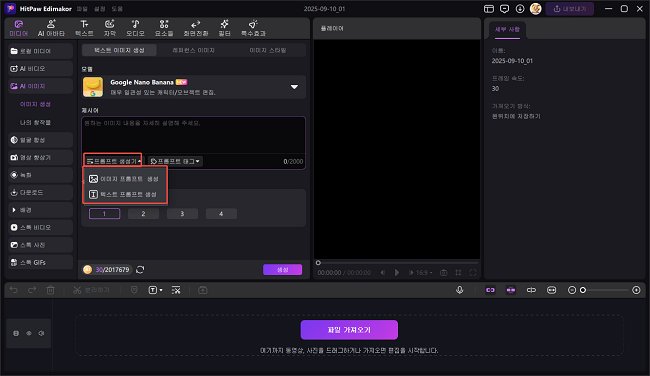Collapse the Prompt Generator (프롬프트 생성기) dropdown

point(113,161)
